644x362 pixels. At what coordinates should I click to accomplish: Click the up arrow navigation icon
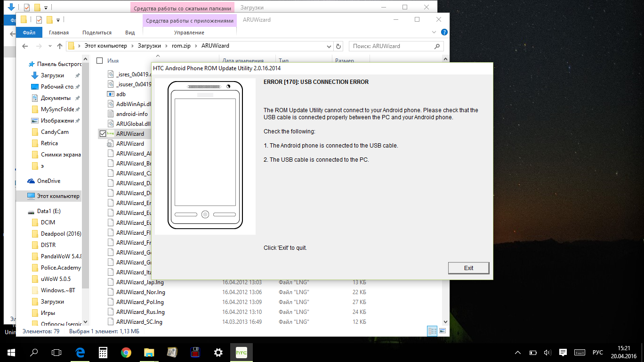pyautogui.click(x=60, y=46)
